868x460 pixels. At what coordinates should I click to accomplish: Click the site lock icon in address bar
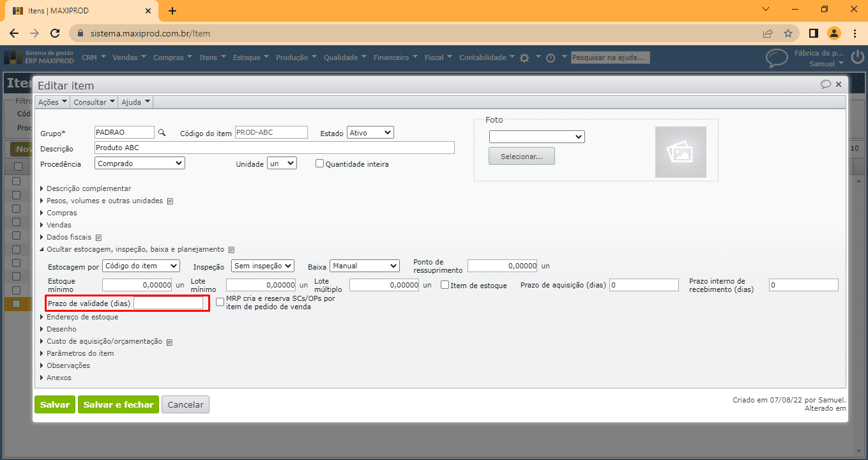80,33
